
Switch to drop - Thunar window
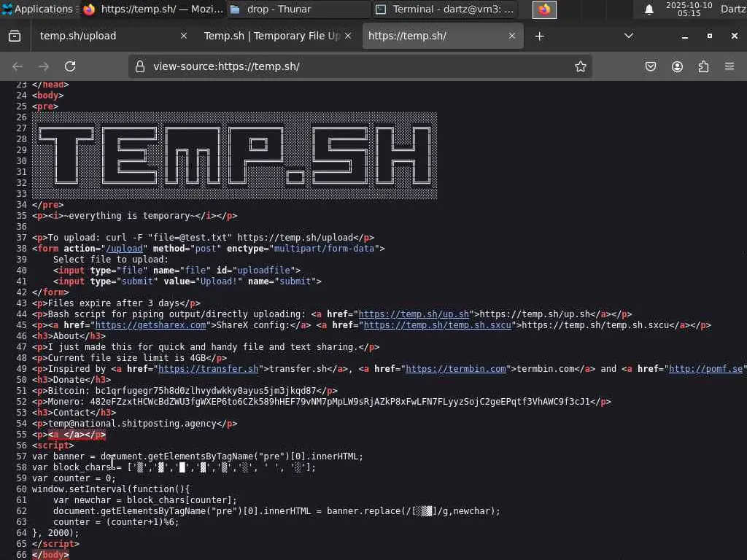(x=298, y=9)
